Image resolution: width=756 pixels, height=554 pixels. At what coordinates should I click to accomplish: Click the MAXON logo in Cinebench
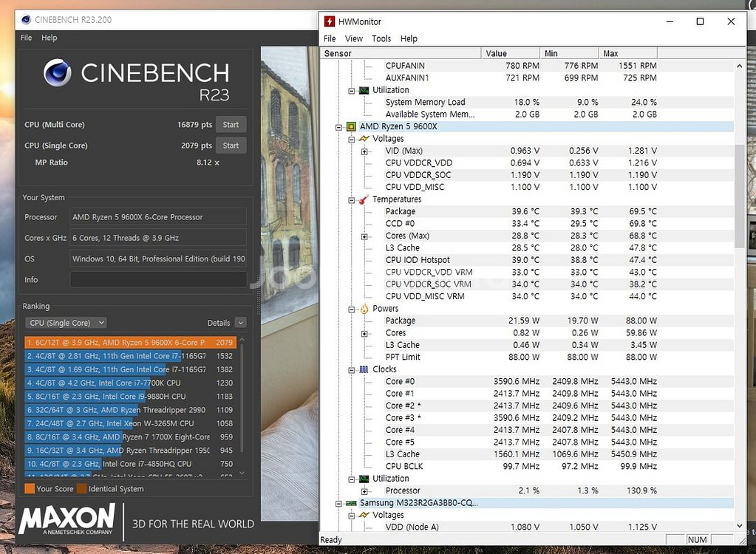tap(67, 519)
